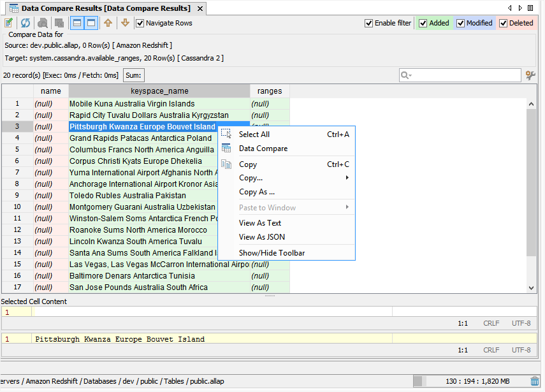
Task: Click the status bar path ending public.allap
Action: click(112, 381)
